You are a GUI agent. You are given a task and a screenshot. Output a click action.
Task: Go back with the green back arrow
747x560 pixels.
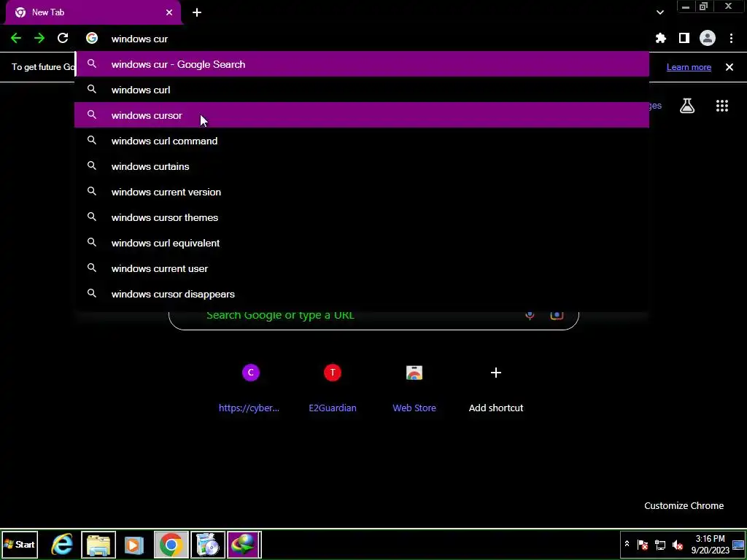coord(16,39)
